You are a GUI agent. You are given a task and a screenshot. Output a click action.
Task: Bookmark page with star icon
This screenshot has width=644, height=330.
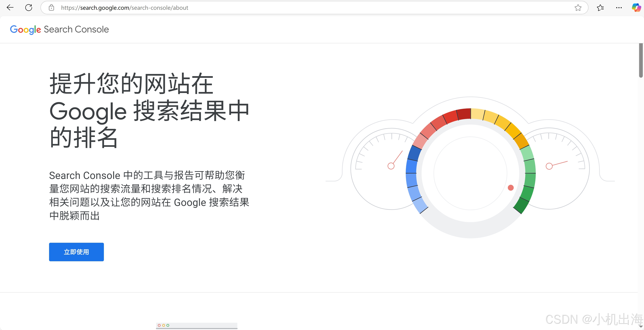click(x=578, y=8)
